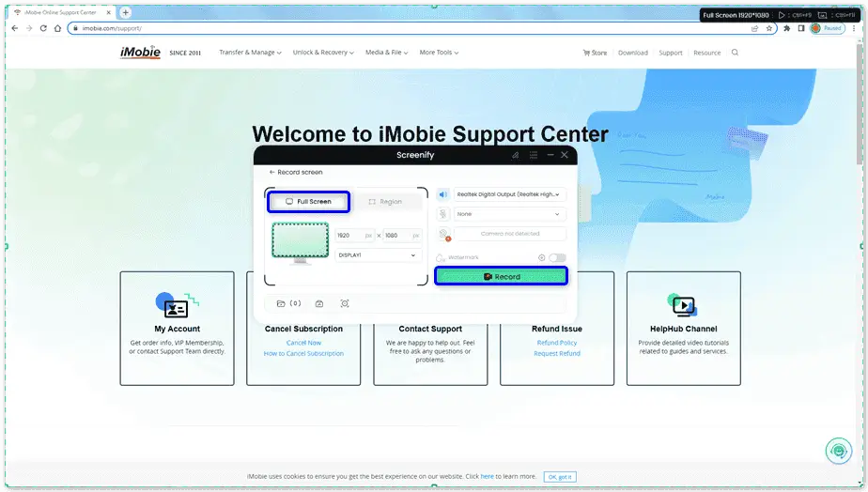Click the browser back arrow
Viewport: 868px width, 492px height.
click(x=15, y=28)
